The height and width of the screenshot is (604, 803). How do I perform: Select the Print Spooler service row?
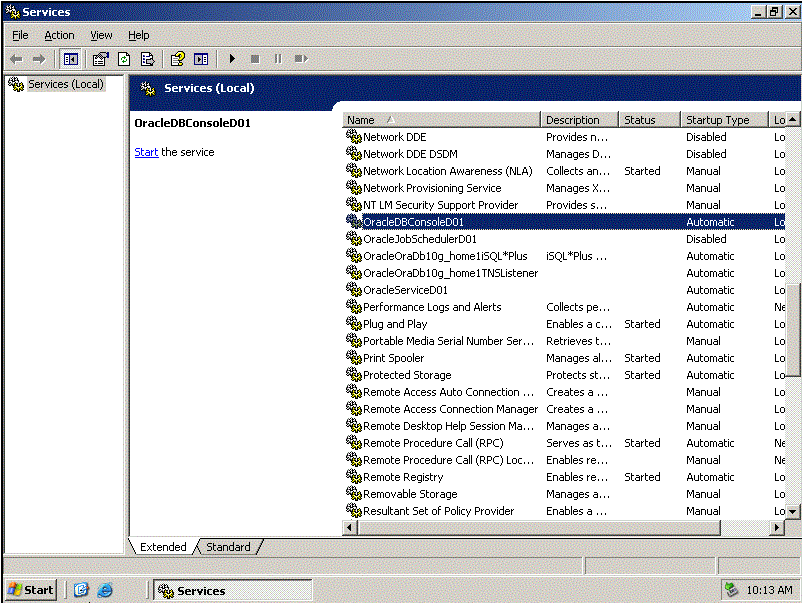pos(393,358)
